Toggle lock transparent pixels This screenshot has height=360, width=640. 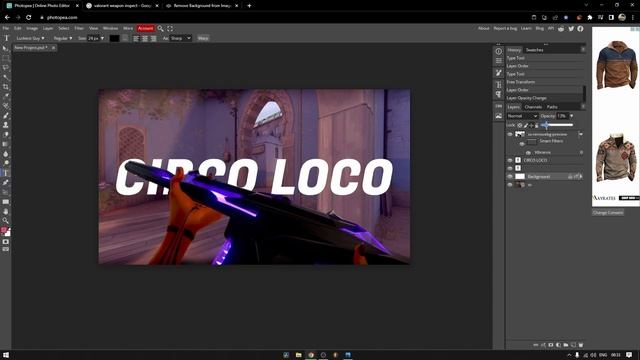(x=520, y=125)
